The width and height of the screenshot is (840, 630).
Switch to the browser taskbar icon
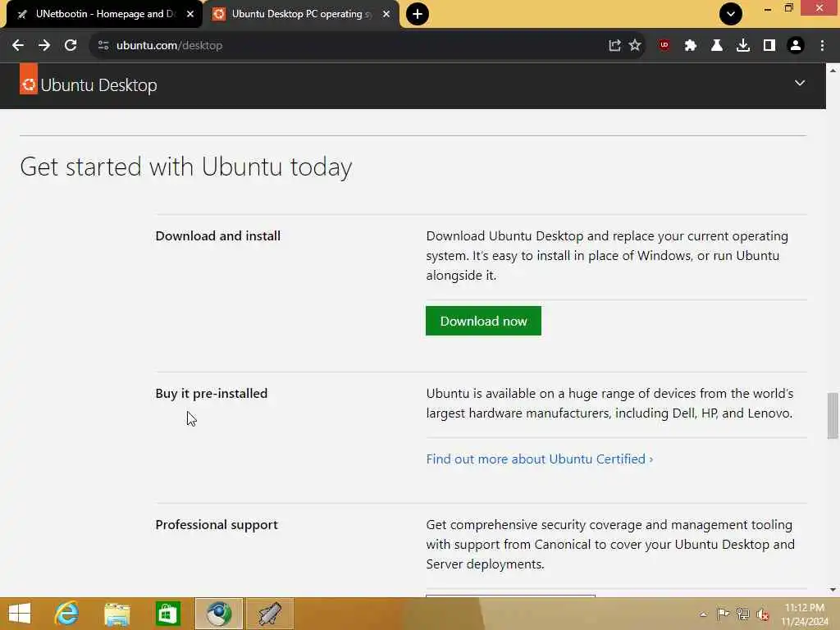(x=218, y=614)
